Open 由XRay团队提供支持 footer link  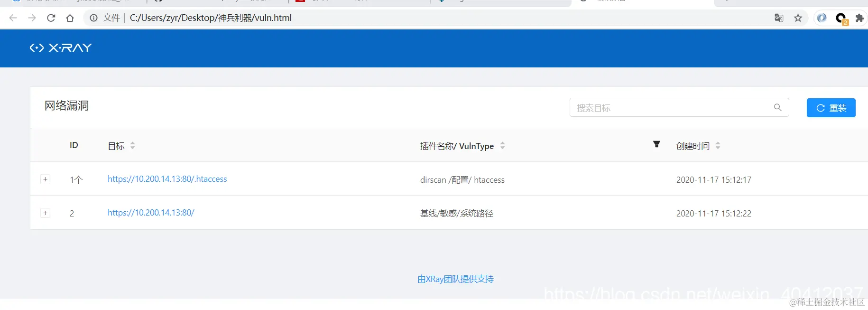tap(455, 279)
